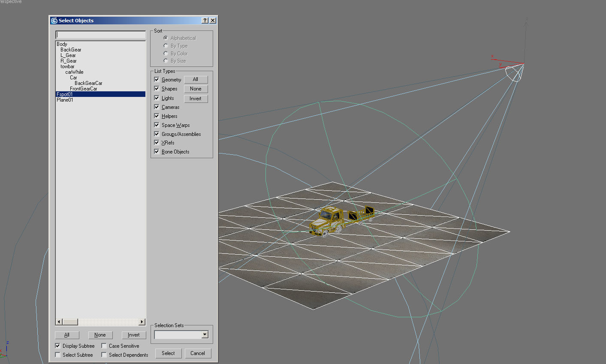Screen dimensions: 606x364
Task: Choose By Size sort option
Action: click(x=166, y=60)
